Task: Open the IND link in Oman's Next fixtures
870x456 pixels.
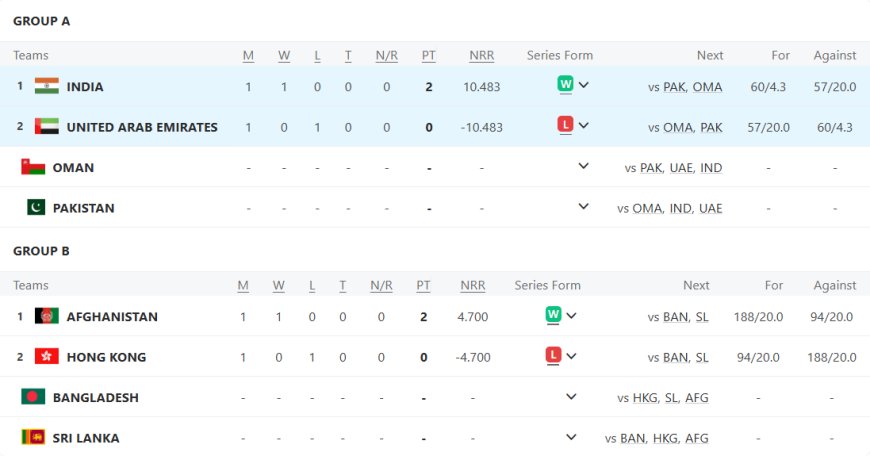Action: pyautogui.click(x=711, y=168)
